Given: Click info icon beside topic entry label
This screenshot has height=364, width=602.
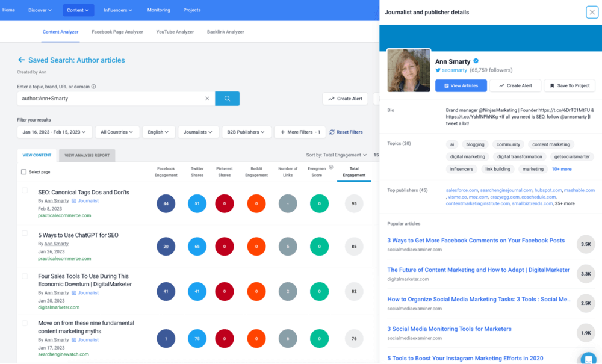Looking at the screenshot, I should [x=93, y=87].
